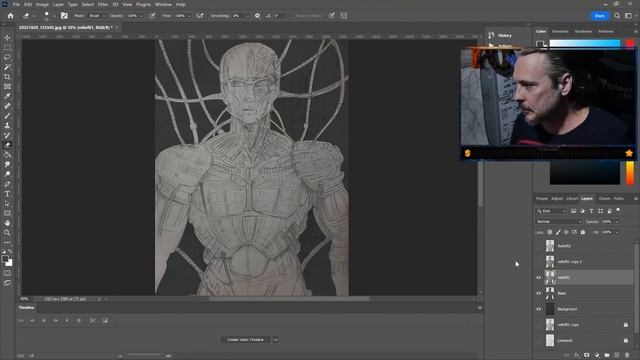Open arrow beside Create Video Timeline
640x360 pixels.
[x=275, y=340]
